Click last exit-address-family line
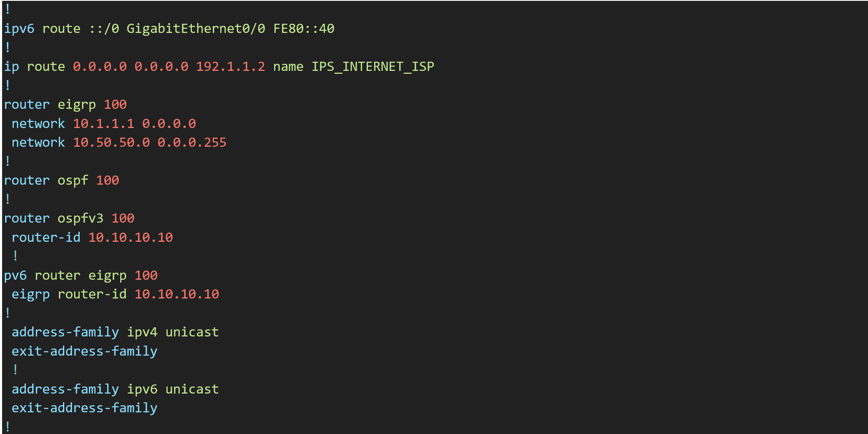Image resolution: width=868 pixels, height=434 pixels. click(x=85, y=408)
